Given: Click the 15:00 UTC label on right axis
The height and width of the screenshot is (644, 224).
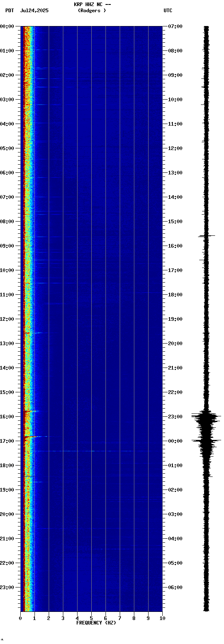Looking at the screenshot, I should click(x=175, y=222).
